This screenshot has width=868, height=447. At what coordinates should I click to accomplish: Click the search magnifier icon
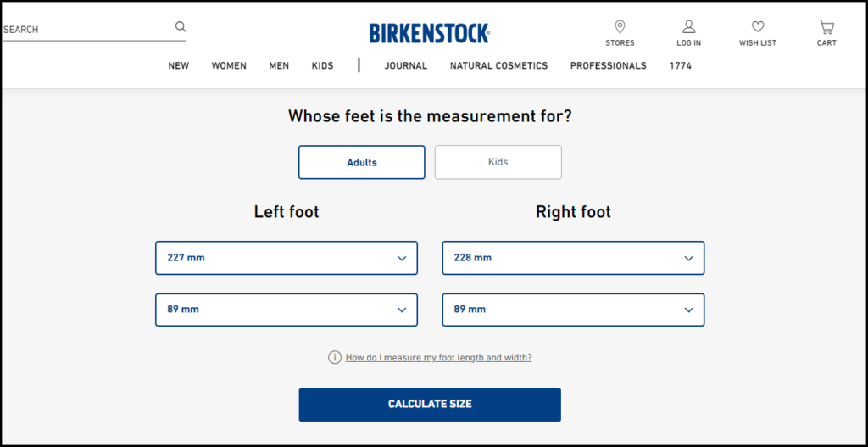point(181,26)
